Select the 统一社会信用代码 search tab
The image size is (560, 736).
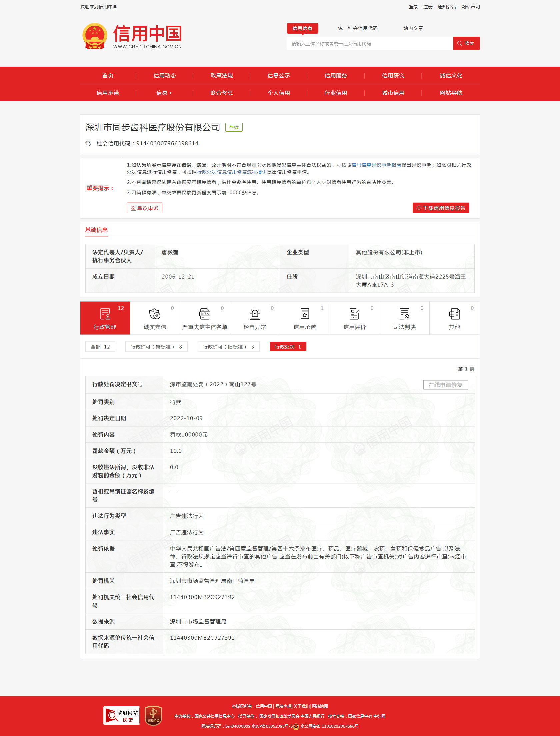[358, 28]
